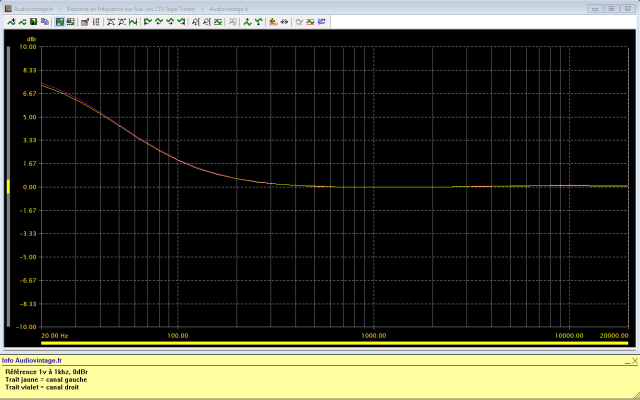The image size is (640, 400).
Task: Switch to the data table view icon
Action: 70,22
